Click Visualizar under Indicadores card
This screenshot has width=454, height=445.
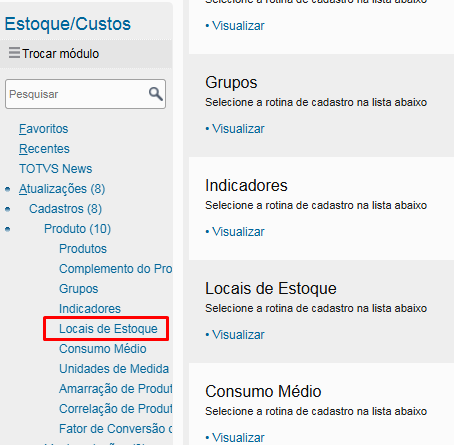tap(238, 232)
